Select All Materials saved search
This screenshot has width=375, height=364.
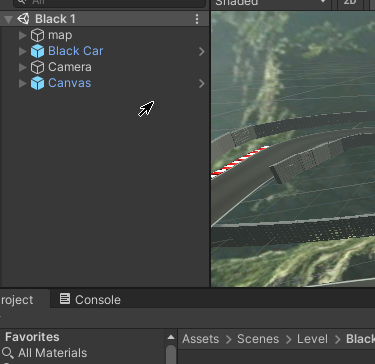pyautogui.click(x=52, y=353)
